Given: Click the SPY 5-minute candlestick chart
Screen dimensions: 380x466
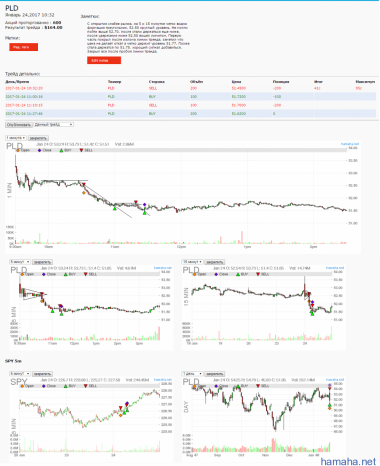Looking at the screenshot, I should pos(90,409).
